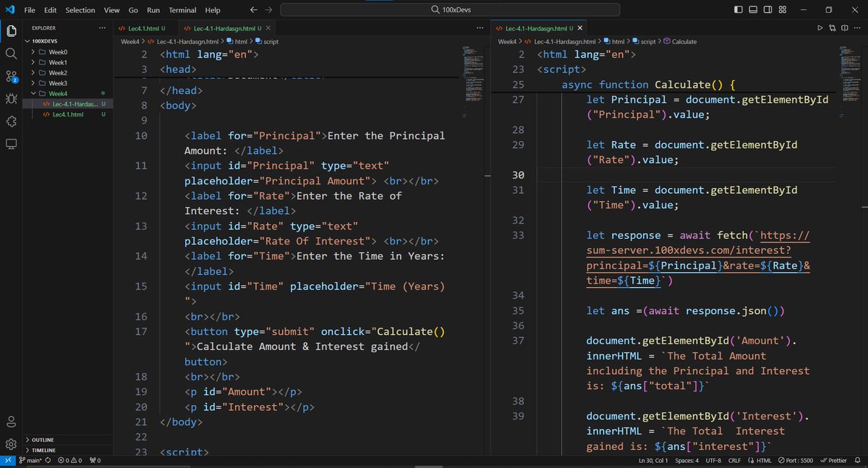Click the 100xDevs command center search
868x468 pixels.
[x=450, y=10]
